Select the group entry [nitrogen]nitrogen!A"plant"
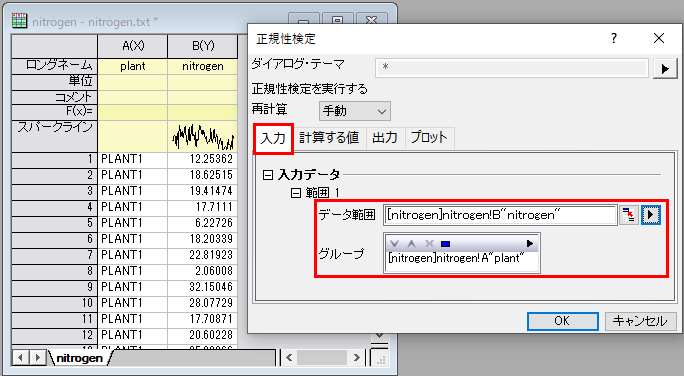Screen dimensions: 684x376 [x=456, y=258]
